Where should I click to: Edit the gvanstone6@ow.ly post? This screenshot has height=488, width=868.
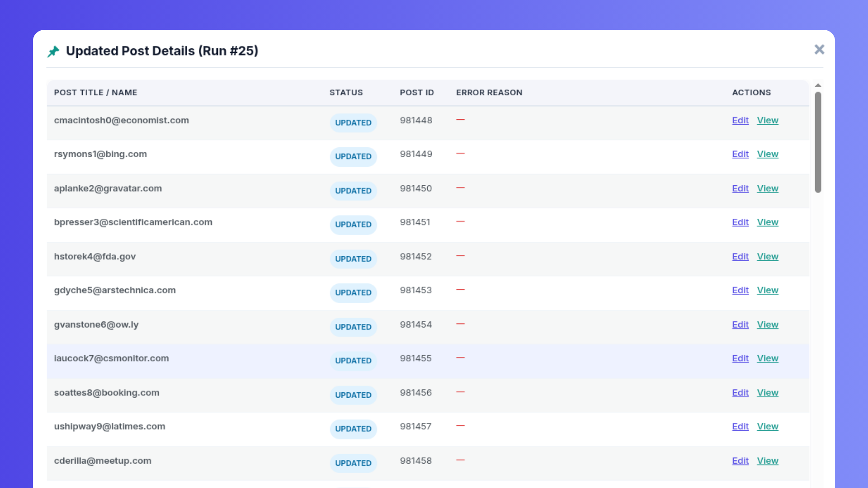click(740, 325)
